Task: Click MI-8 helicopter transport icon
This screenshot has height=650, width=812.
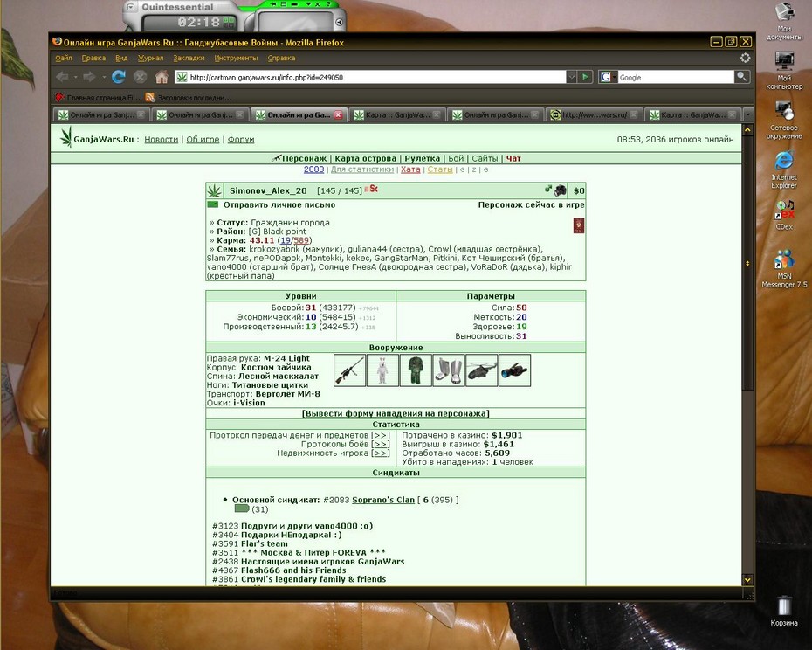Action: [482, 370]
